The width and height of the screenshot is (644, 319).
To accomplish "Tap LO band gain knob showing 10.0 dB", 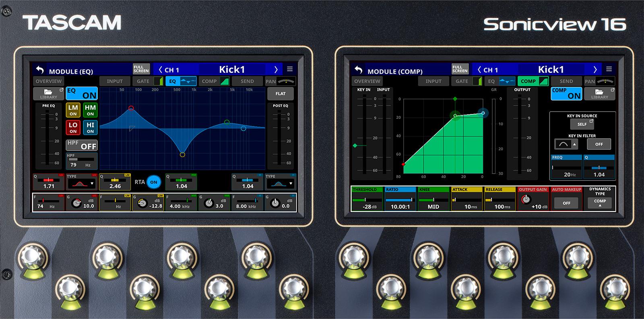I will click(x=76, y=203).
